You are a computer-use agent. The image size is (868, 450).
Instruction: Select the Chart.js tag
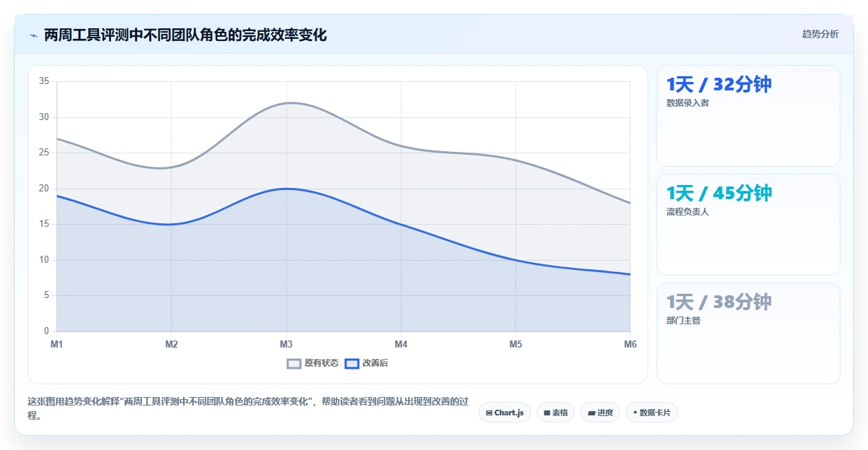coord(505,413)
